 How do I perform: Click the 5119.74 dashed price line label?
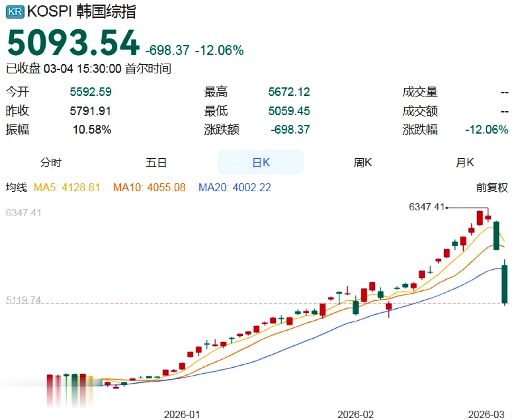click(23, 300)
